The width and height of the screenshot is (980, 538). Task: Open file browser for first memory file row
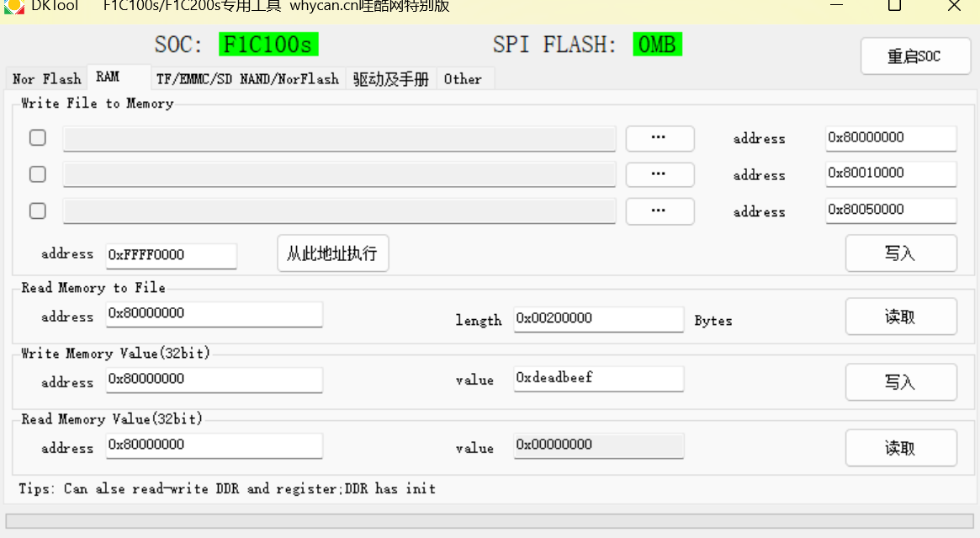[x=660, y=138]
